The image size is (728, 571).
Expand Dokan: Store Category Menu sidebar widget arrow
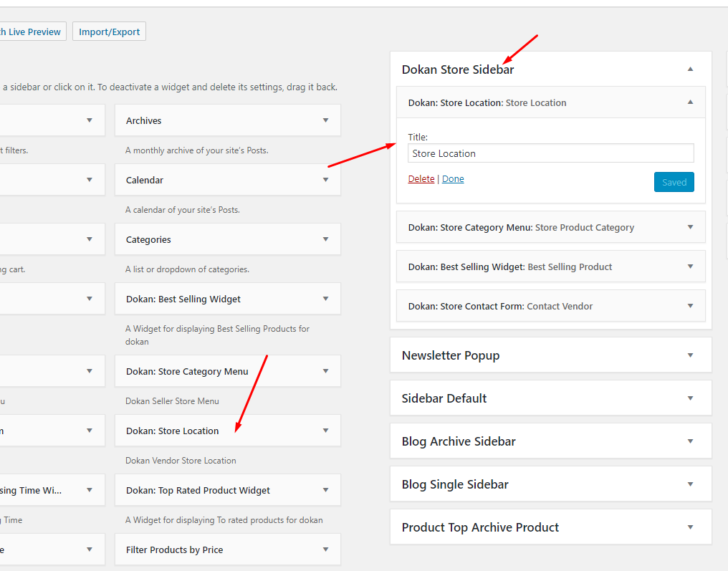pyautogui.click(x=691, y=227)
